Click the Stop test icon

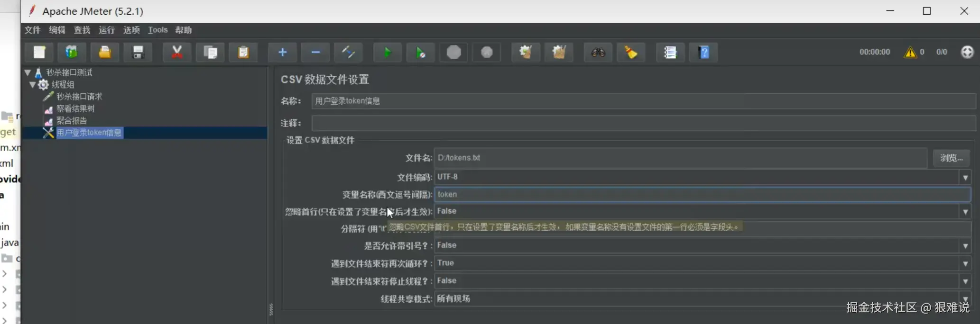click(454, 52)
